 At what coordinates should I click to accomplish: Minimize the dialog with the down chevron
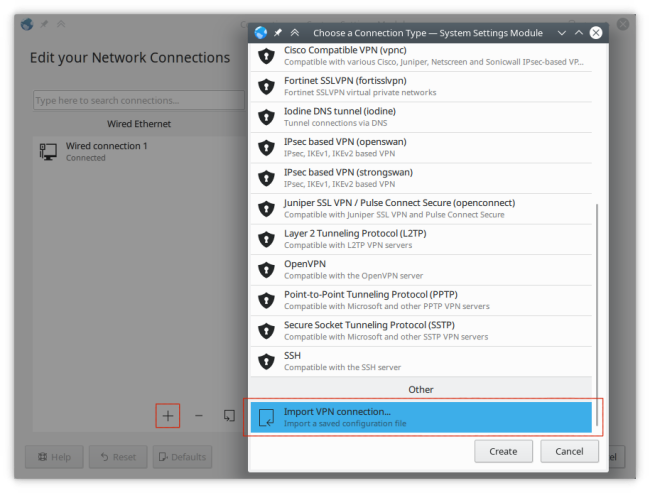click(562, 33)
